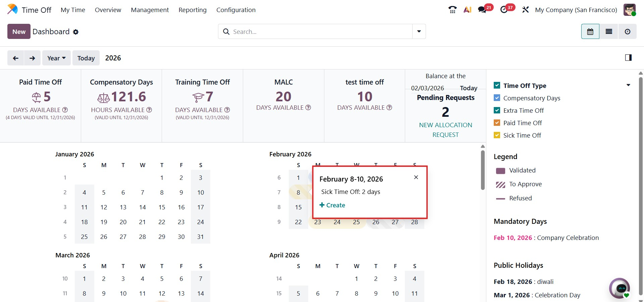Screen dimensions: 644x302
Task: Disable the Sick Time Off filter
Action: [497, 135]
